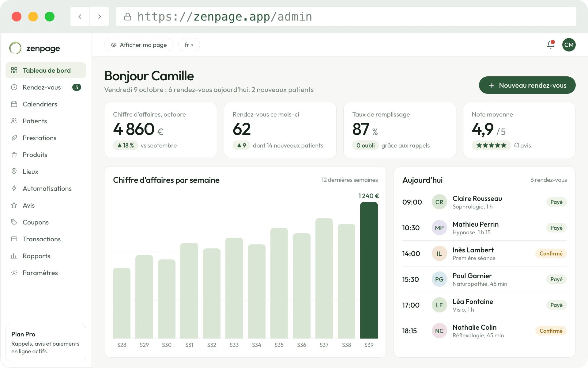Click the Rapports bar chart icon

14,256
